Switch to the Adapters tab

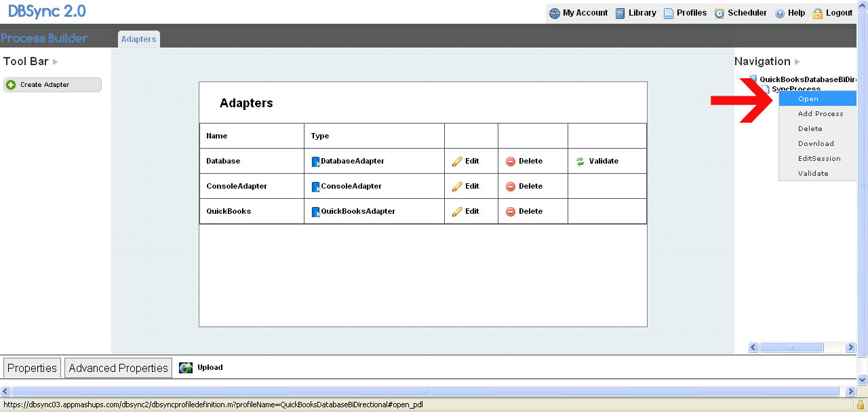(x=138, y=39)
